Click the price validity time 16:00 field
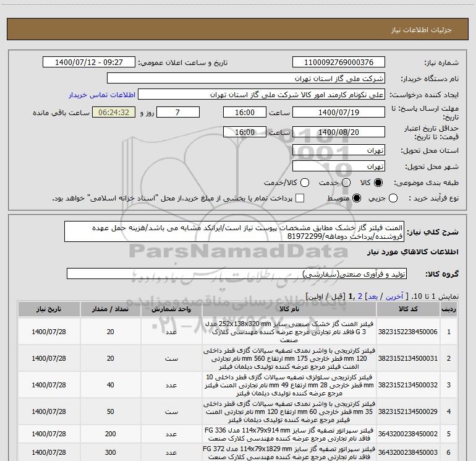Image resolution: width=476 pixels, height=461 pixels. pos(245,132)
